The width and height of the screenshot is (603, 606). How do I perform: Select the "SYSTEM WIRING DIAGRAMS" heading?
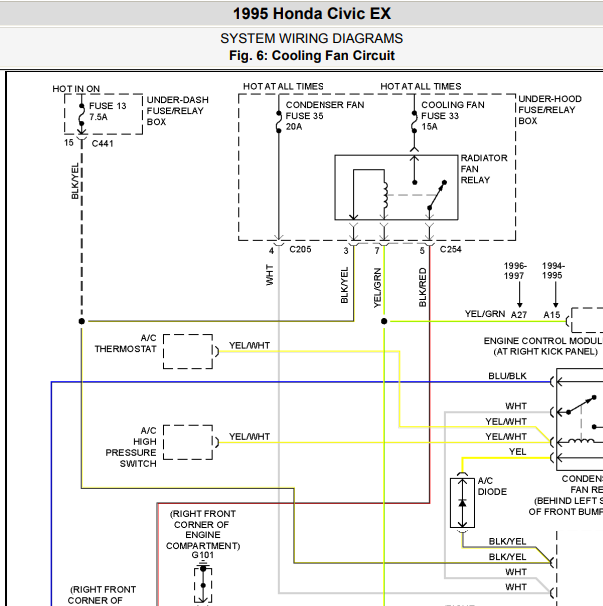(x=312, y=38)
